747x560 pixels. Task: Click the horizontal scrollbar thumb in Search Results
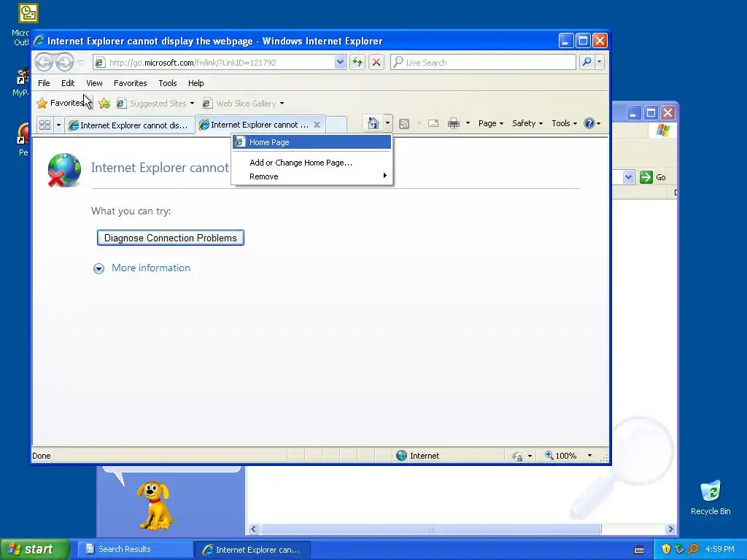point(430,529)
